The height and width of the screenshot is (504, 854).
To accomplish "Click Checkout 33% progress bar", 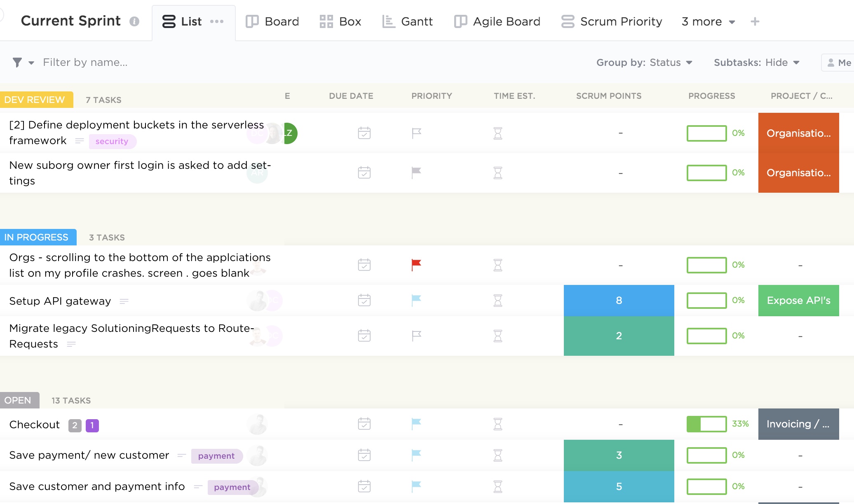I will (706, 424).
